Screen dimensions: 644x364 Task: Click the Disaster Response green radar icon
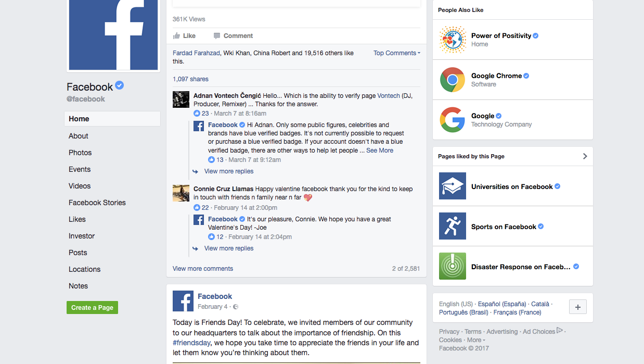coord(453,266)
